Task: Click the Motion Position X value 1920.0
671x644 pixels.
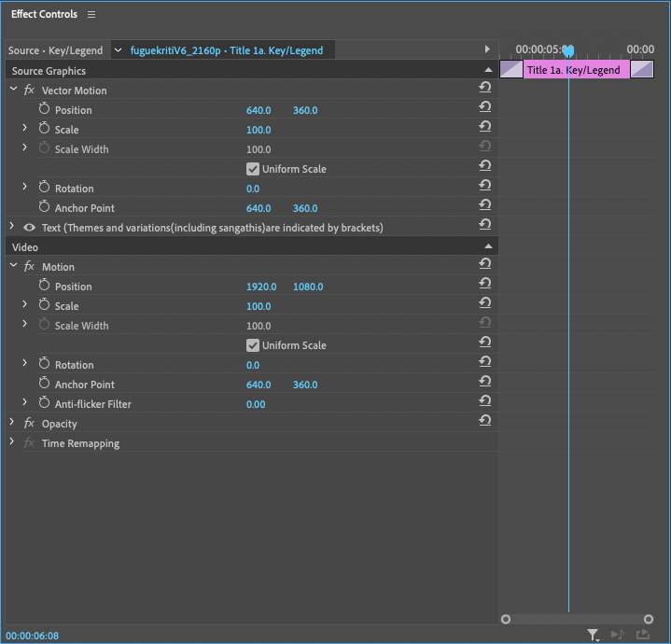Action: click(x=261, y=287)
